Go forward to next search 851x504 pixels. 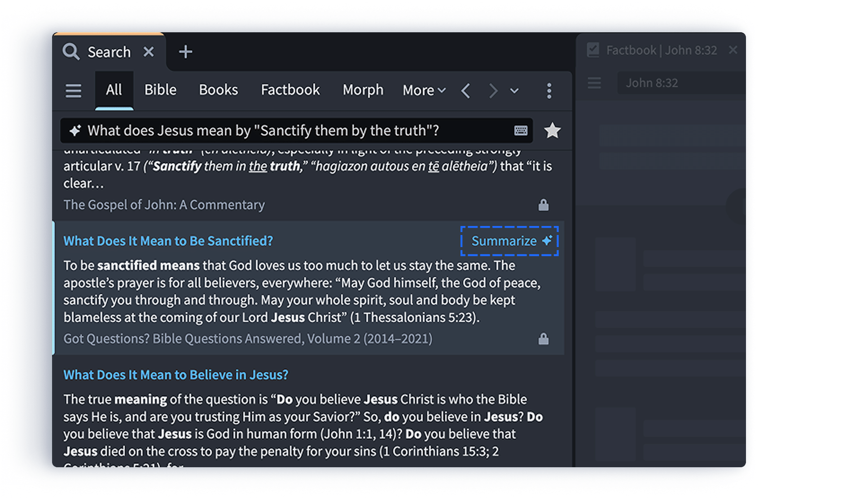point(493,91)
